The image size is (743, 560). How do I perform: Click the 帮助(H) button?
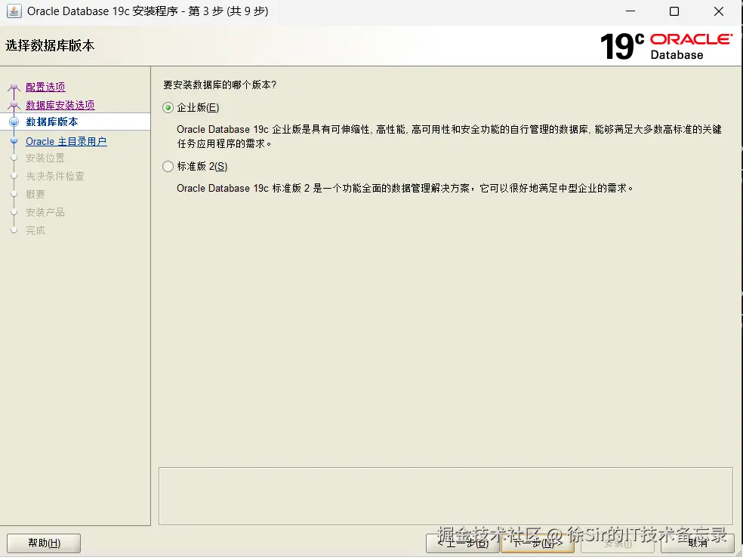[44, 543]
